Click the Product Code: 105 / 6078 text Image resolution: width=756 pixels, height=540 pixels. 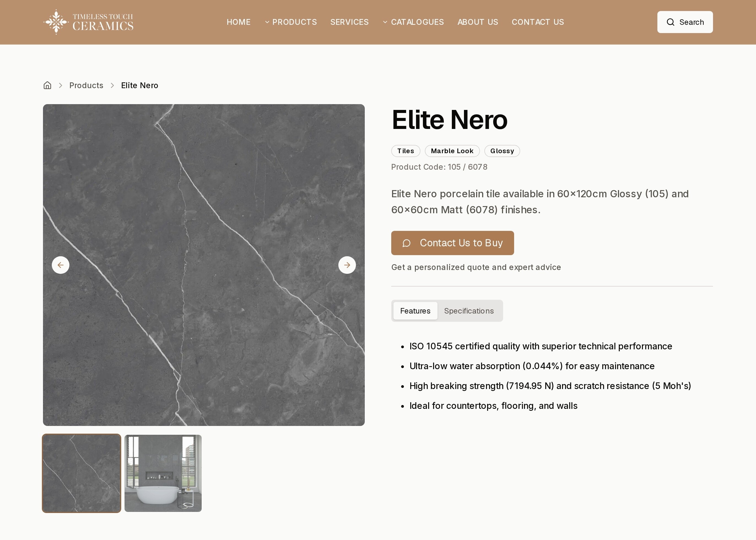coord(439,167)
